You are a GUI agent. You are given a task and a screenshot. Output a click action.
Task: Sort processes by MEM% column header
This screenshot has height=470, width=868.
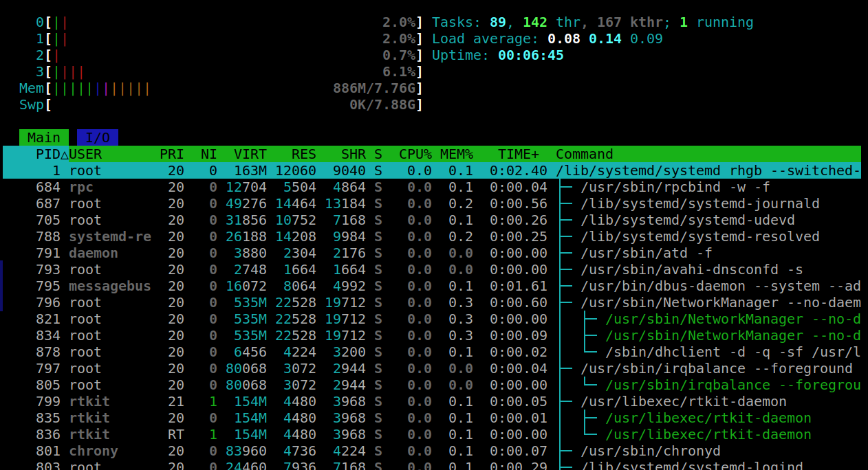pos(457,154)
